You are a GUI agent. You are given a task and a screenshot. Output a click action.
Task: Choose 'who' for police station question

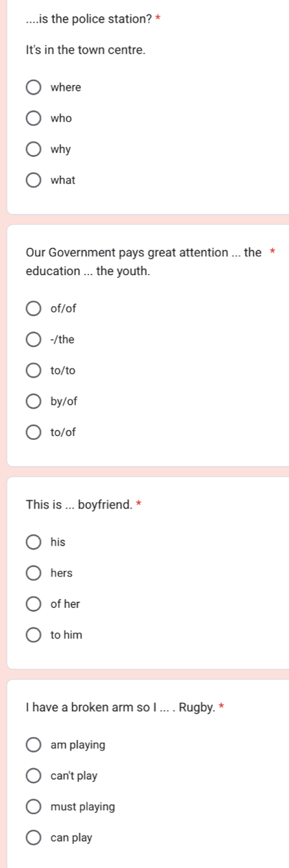pyautogui.click(x=33, y=118)
